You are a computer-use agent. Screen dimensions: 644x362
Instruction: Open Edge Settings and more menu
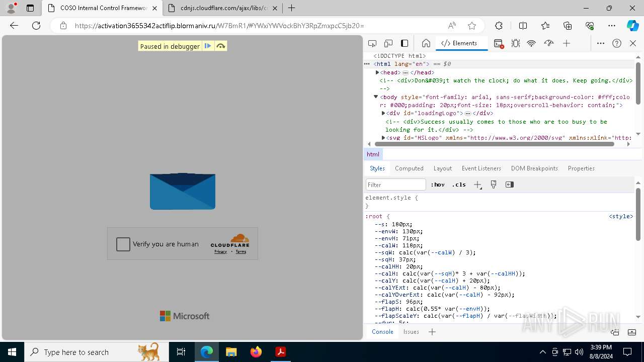point(612,26)
